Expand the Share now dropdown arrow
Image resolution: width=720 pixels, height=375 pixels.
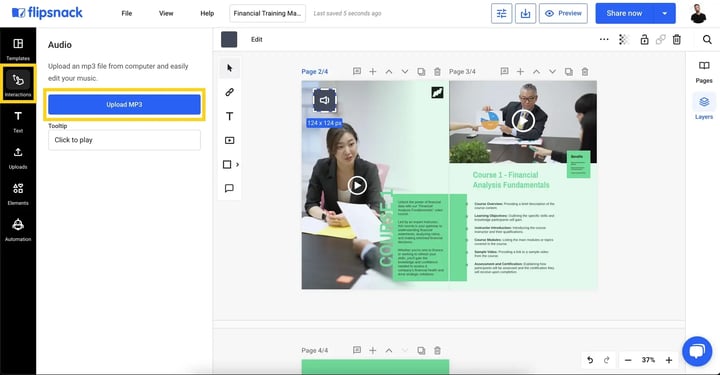pos(664,13)
